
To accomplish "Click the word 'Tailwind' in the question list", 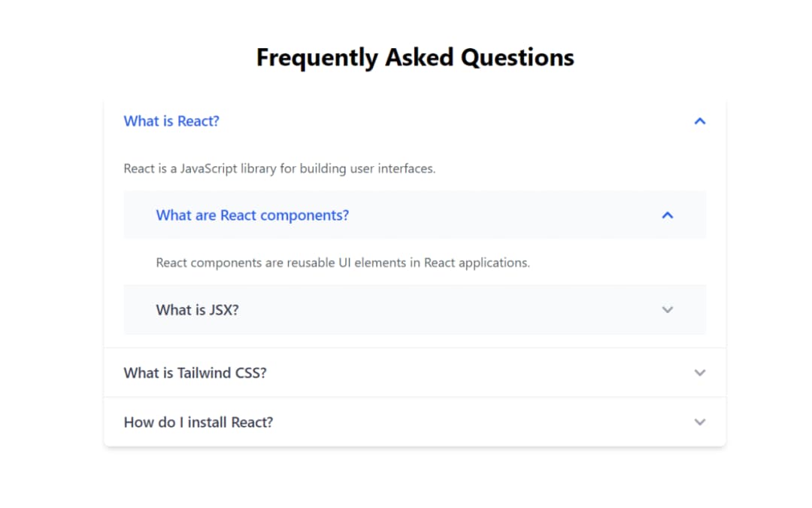I will pos(205,373).
